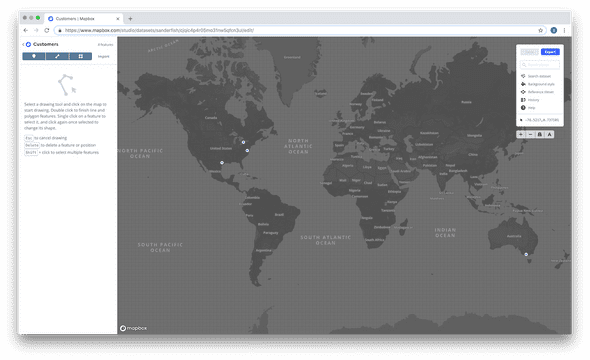Select the customer point near Texas
590x360 pixels.
point(222,163)
